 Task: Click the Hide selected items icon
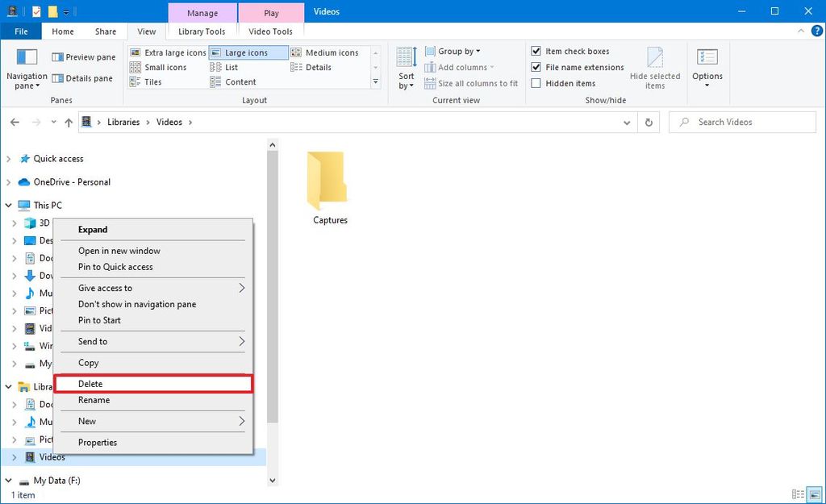click(x=655, y=69)
